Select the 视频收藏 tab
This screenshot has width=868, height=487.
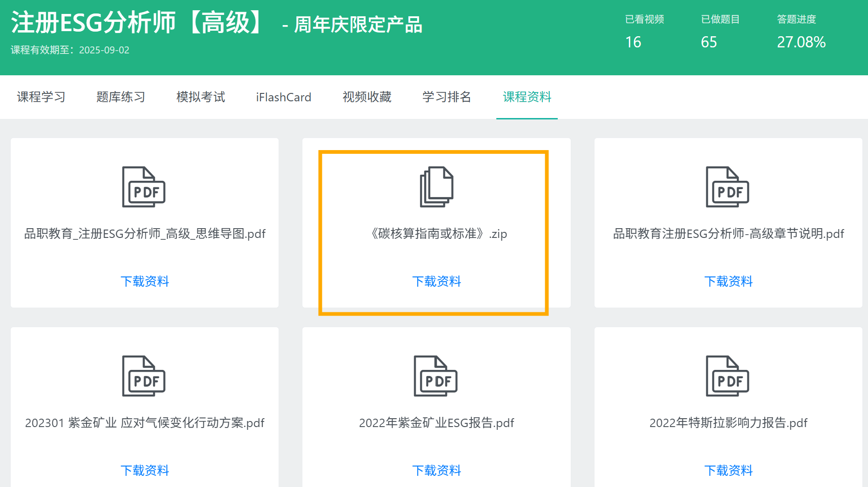pyautogui.click(x=367, y=97)
